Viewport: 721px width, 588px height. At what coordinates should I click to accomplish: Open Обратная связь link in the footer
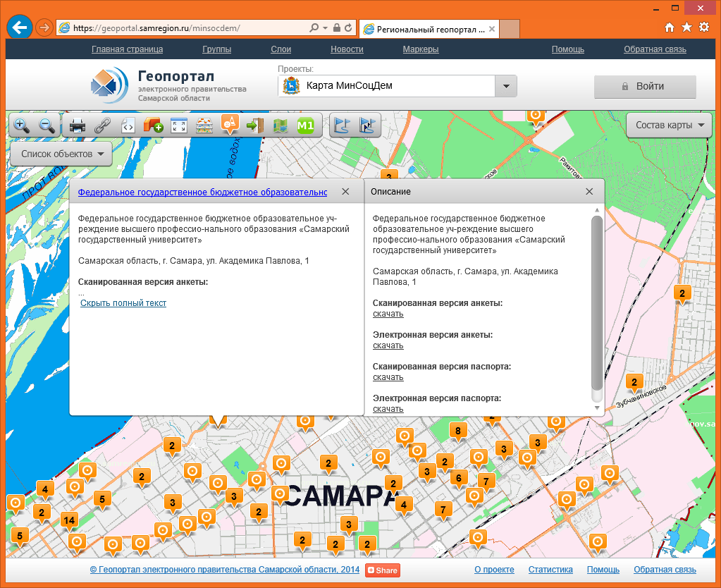pos(665,570)
